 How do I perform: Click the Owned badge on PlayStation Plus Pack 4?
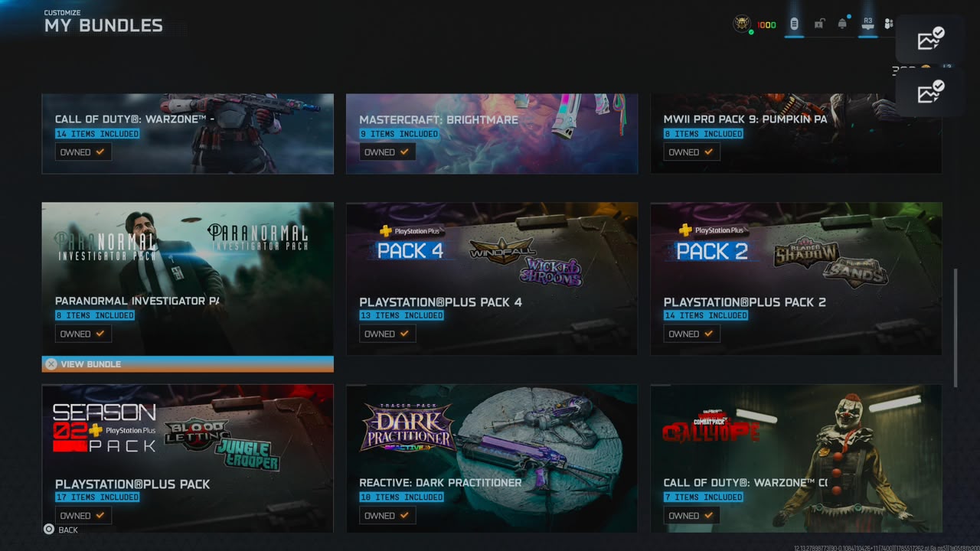(x=387, y=334)
